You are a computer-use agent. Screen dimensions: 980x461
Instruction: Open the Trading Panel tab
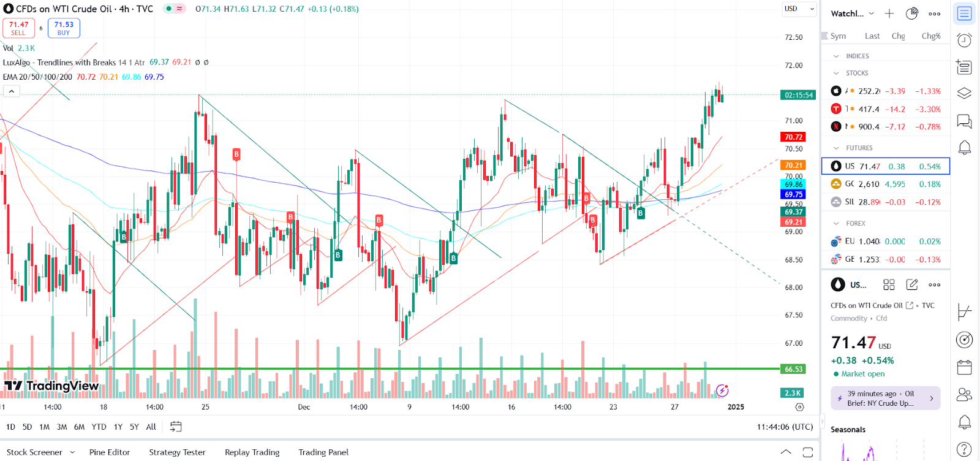pyautogui.click(x=323, y=452)
